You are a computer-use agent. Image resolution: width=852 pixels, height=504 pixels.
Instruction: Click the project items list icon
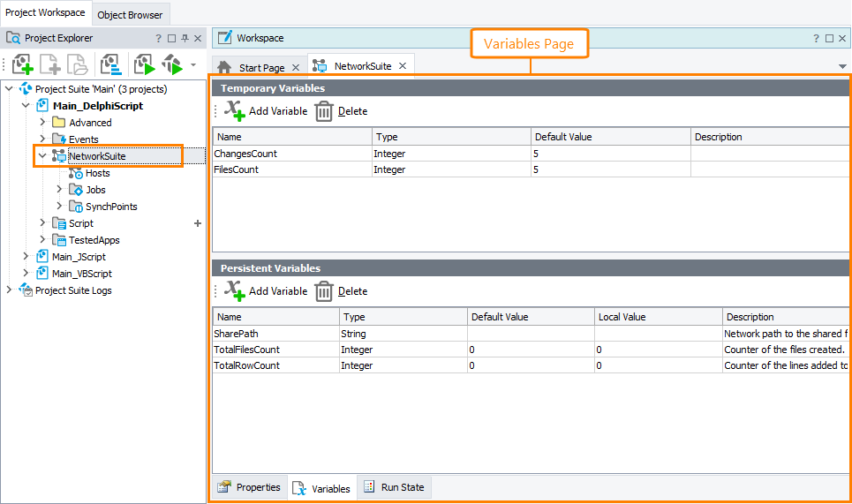110,64
